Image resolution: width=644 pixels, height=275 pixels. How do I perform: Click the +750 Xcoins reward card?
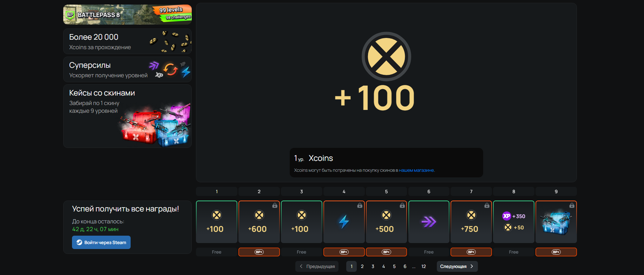pyautogui.click(x=471, y=222)
